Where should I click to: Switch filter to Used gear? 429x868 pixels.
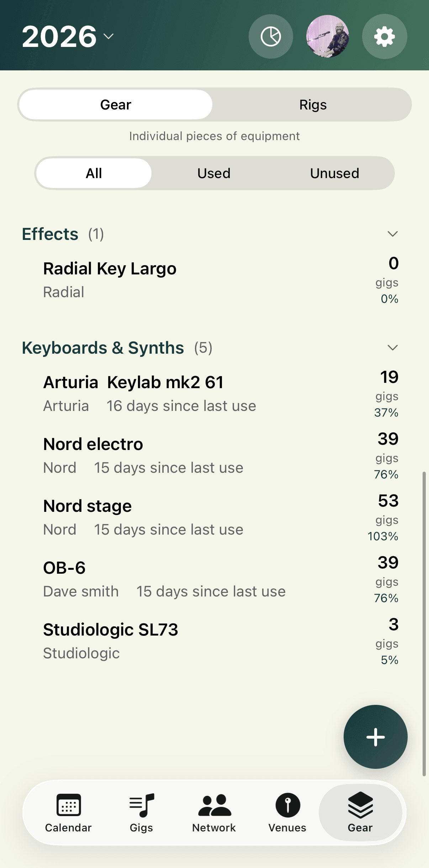pos(214,173)
